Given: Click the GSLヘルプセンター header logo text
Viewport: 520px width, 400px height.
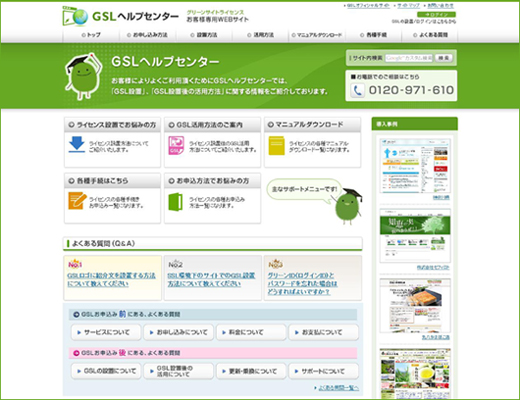Looking at the screenshot, I should [x=135, y=16].
